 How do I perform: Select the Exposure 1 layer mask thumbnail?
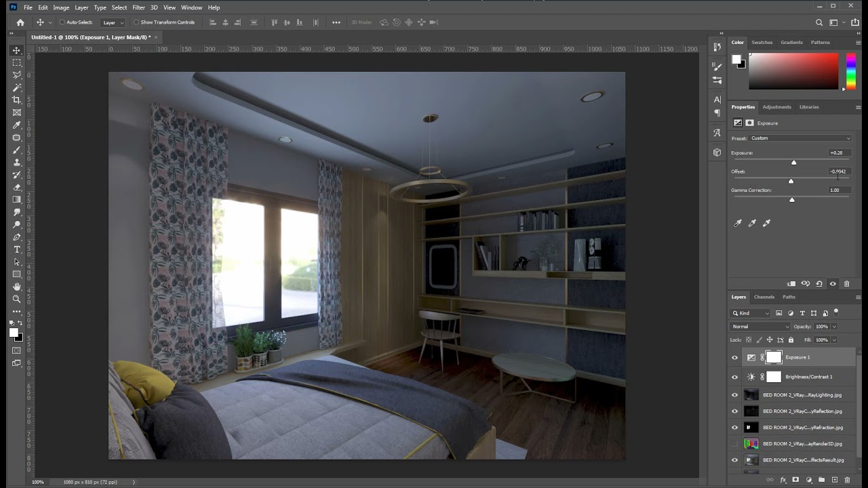click(x=774, y=357)
